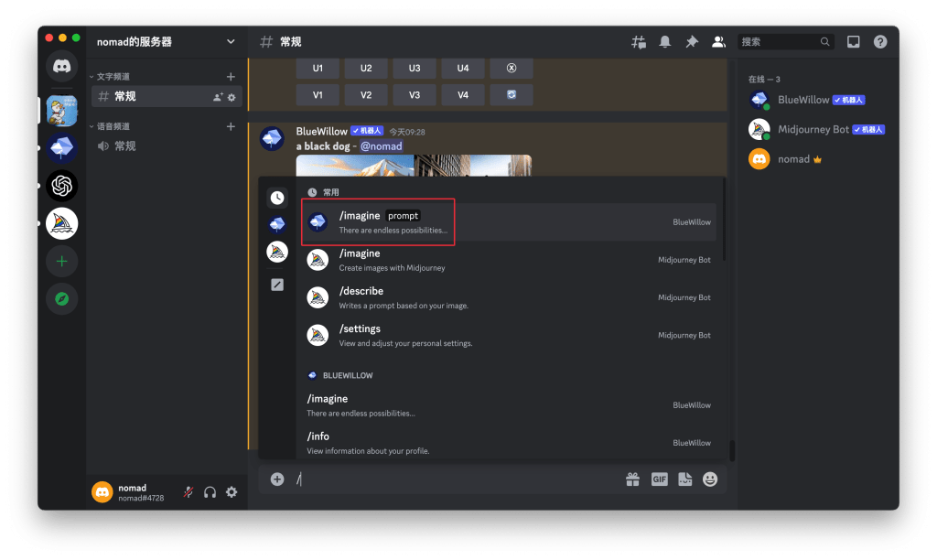Select built-in commands slash icon in picker
This screenshot has width=937, height=560.
point(277,285)
